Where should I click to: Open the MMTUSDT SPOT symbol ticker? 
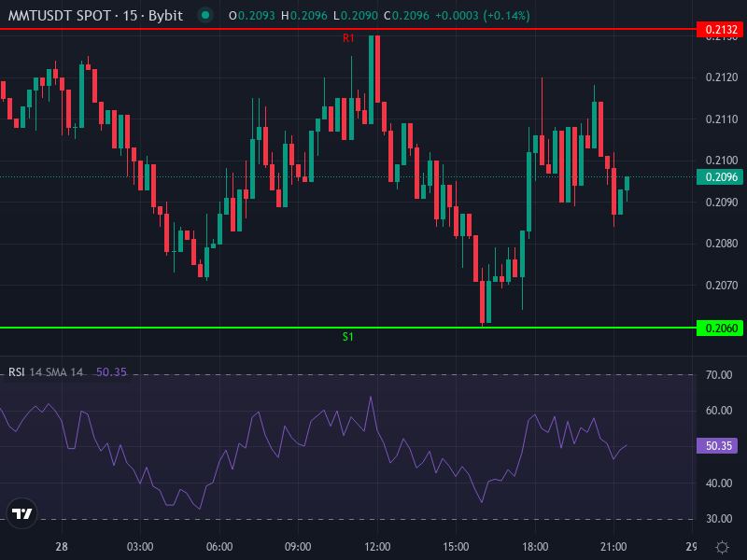(x=60, y=15)
